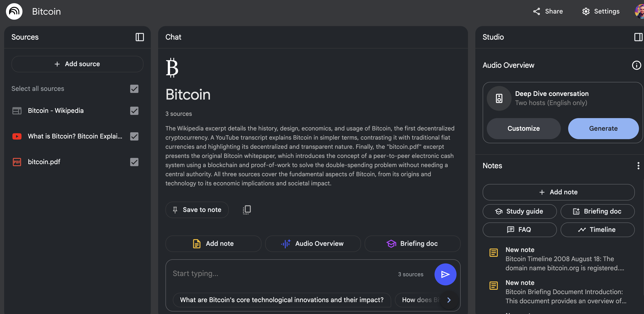Uncheck Select all sources checkbox

tap(134, 89)
